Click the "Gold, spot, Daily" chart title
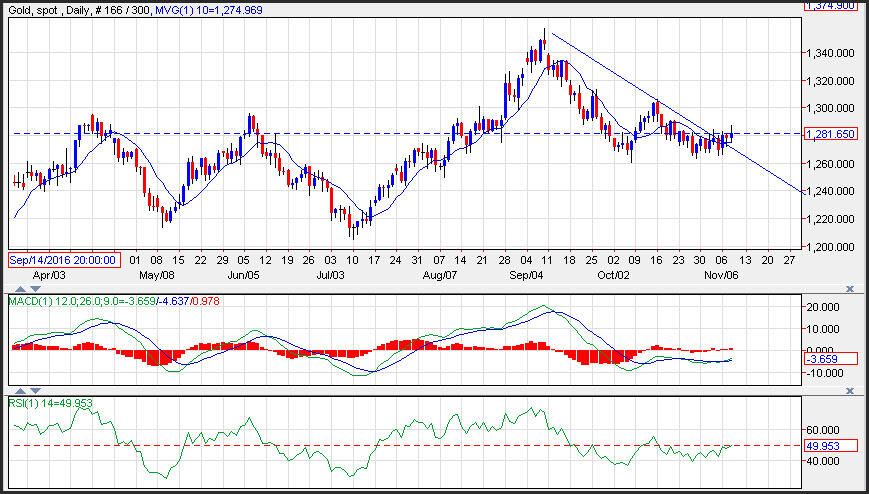This screenshot has width=869, height=494. 58,8
